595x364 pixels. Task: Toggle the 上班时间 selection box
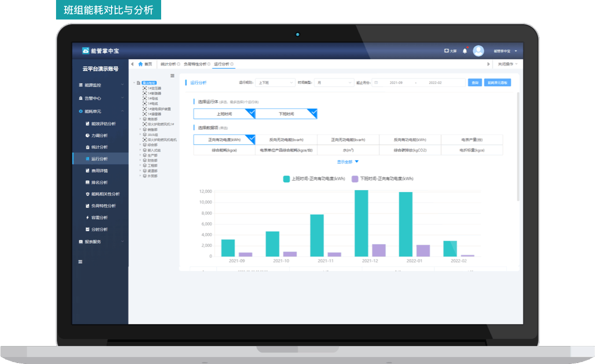224,114
